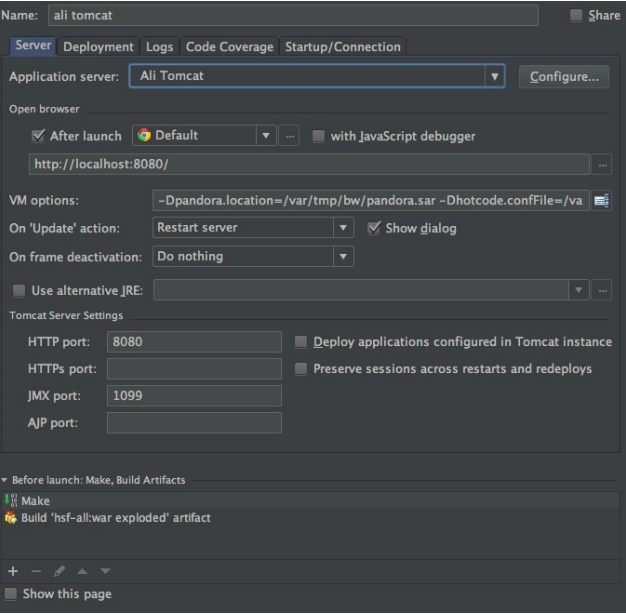Enable Use alternative JRE checkbox
This screenshot has width=626, height=615.
[19, 290]
